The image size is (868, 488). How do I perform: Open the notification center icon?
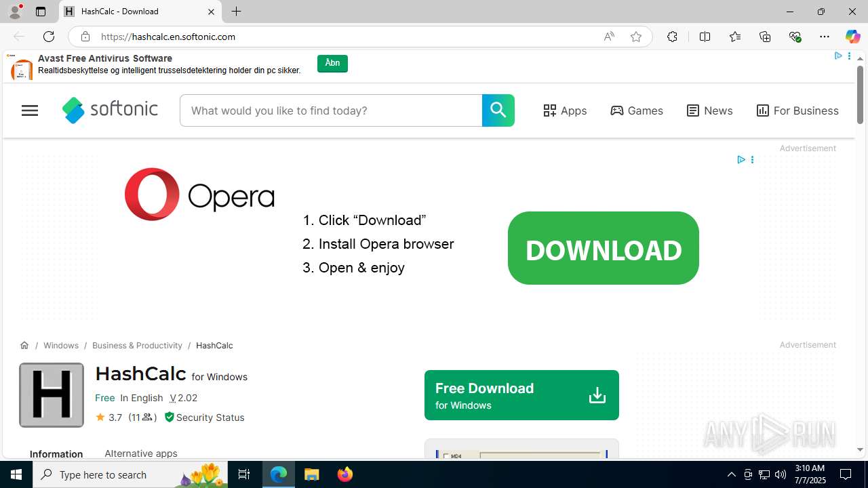point(846,474)
